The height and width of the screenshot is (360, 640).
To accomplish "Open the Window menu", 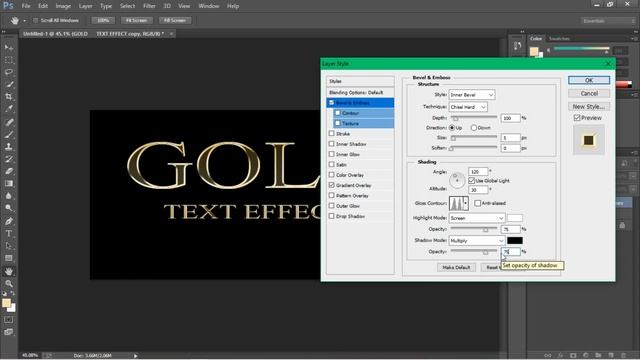I will pyautogui.click(x=209, y=6).
